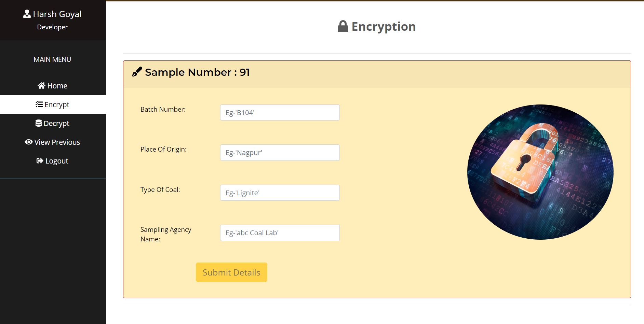This screenshot has height=324, width=644.
Task: Click the list icon beside Encrypt
Action: pyautogui.click(x=39, y=104)
